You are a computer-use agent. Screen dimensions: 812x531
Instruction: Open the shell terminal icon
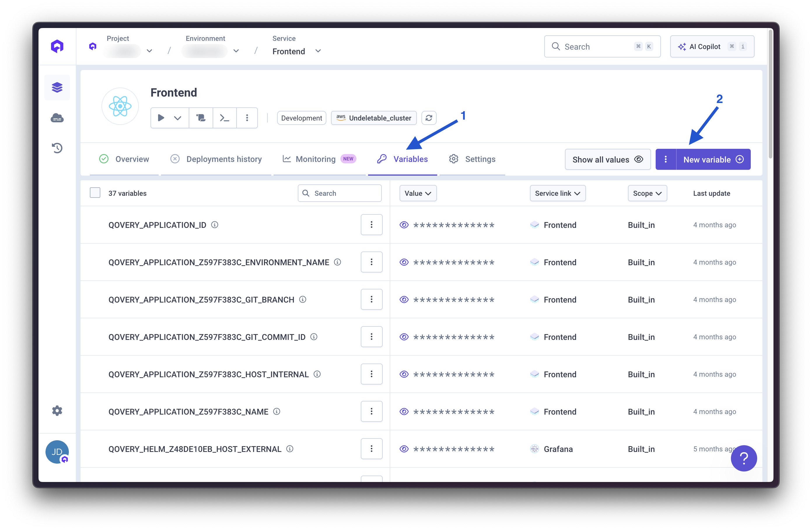[225, 118]
